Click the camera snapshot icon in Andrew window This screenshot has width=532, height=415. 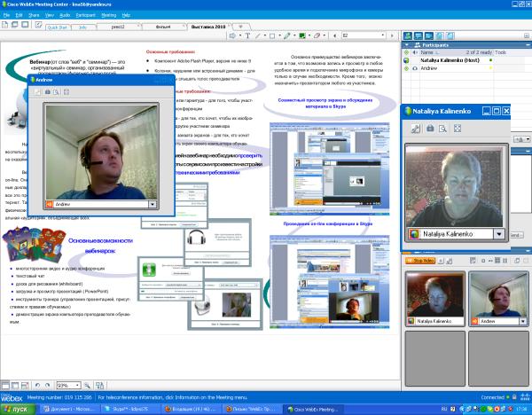tap(48, 92)
